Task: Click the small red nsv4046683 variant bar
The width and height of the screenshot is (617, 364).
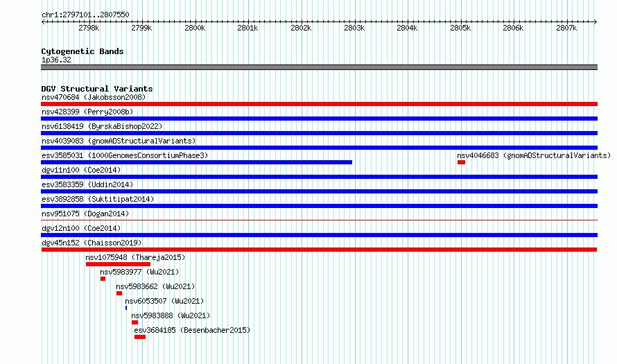Action: [461, 162]
